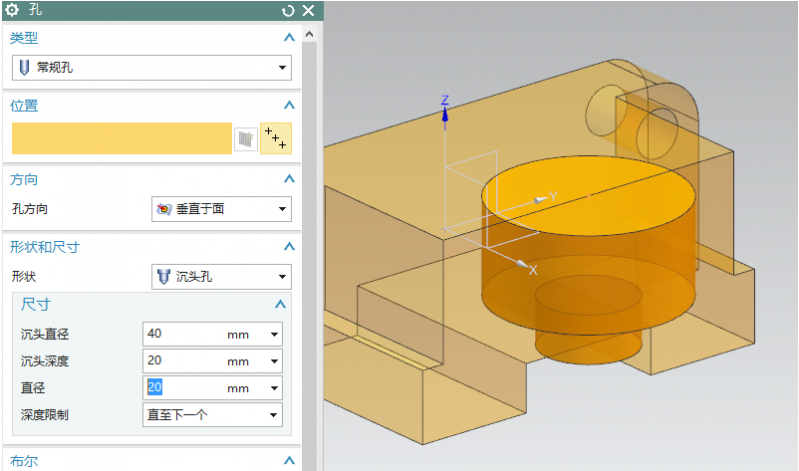799x471 pixels.
Task: Open the 形状 沉头孔 dropdown
Action: [282, 276]
